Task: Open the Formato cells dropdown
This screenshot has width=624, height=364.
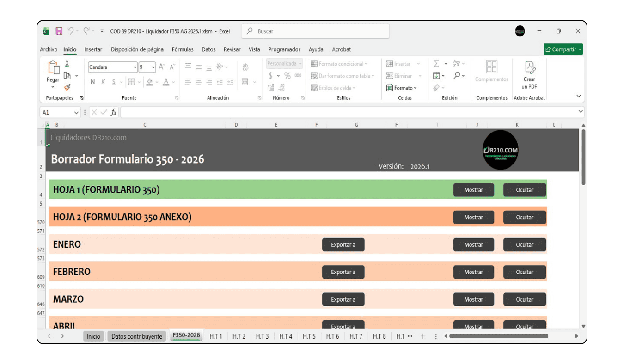Action: click(x=402, y=88)
